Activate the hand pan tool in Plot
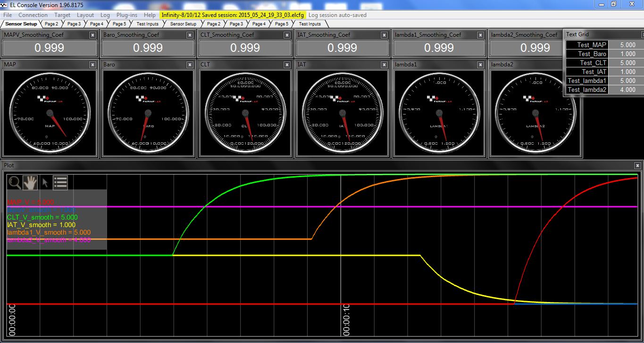Screen dimensions: 644x343 [30, 182]
